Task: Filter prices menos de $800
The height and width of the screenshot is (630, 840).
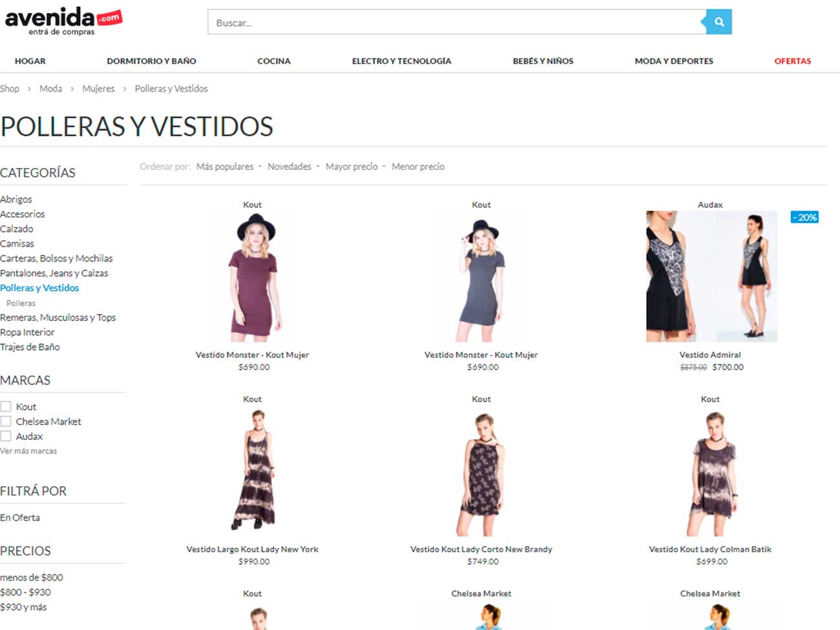Action: [x=32, y=577]
